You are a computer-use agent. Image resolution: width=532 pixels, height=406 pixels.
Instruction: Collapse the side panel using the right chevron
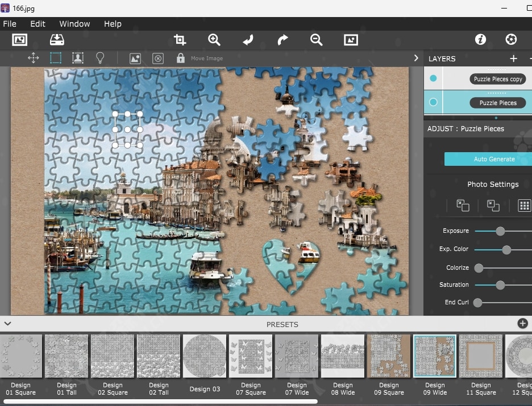(x=416, y=58)
